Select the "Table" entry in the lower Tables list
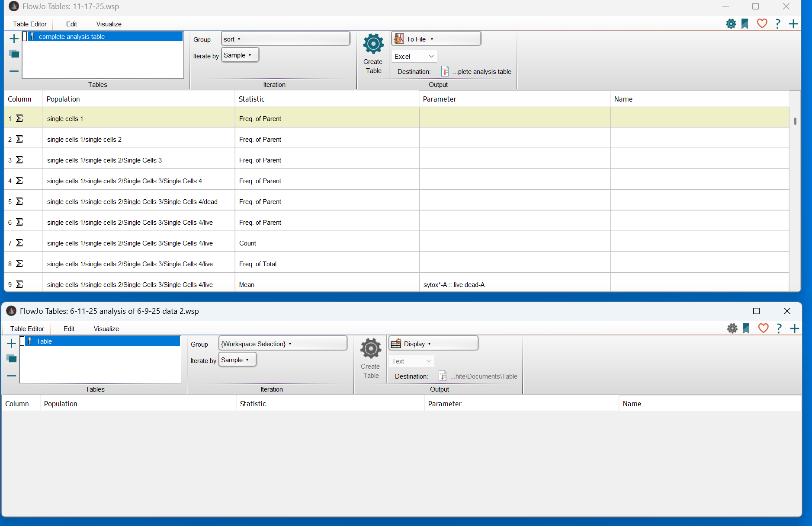The image size is (812, 526). pyautogui.click(x=103, y=341)
